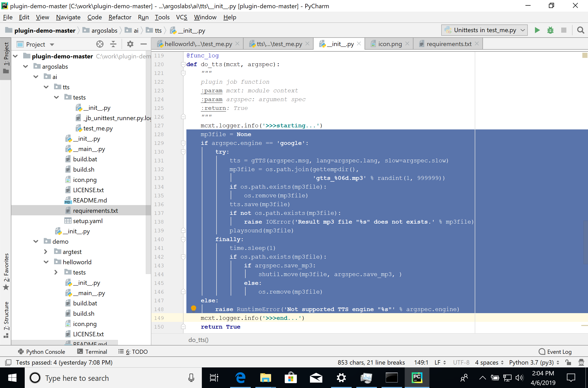The width and height of the screenshot is (588, 388).
Task: Close the active __init__.py editor tab
Action: click(359, 44)
